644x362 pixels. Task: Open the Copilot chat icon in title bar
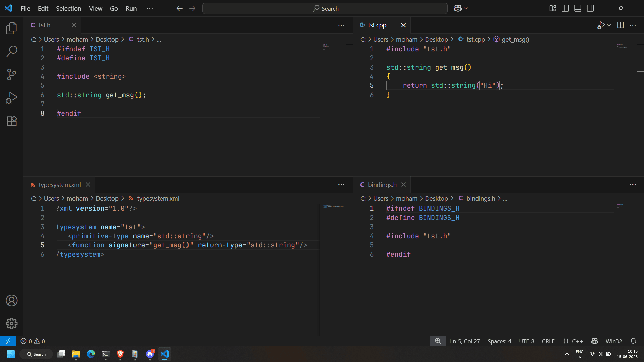(x=458, y=8)
